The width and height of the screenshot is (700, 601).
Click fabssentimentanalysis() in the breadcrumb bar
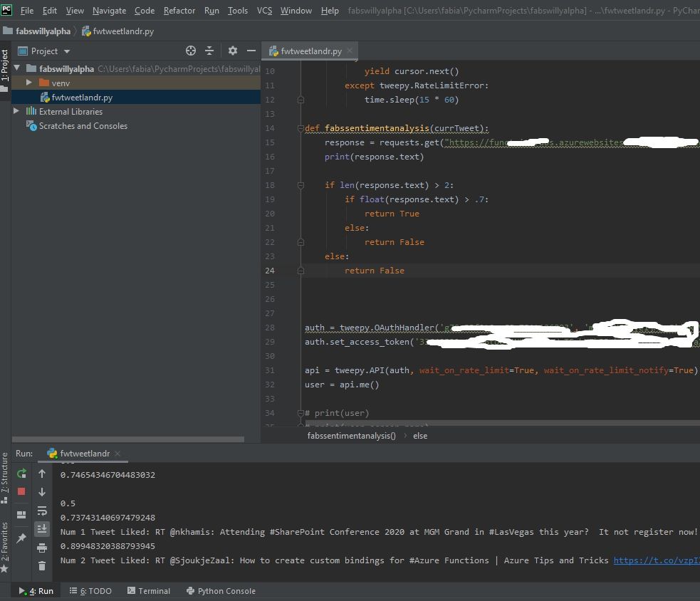tap(351, 435)
